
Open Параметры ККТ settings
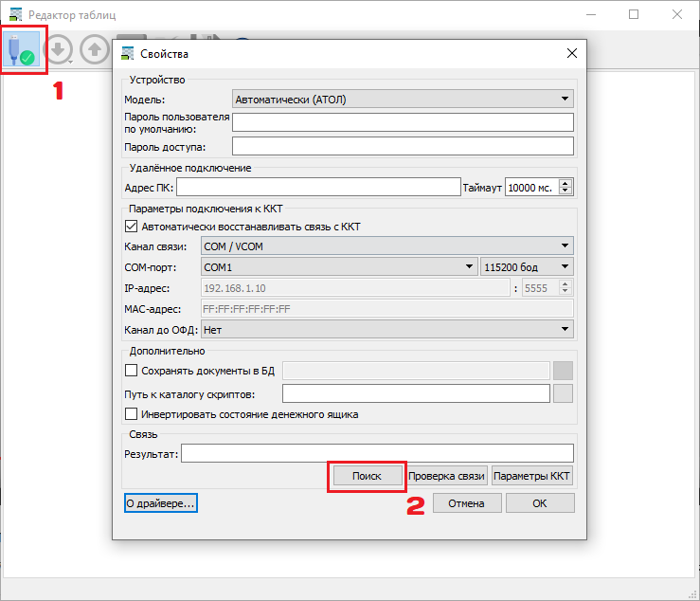pos(532,476)
